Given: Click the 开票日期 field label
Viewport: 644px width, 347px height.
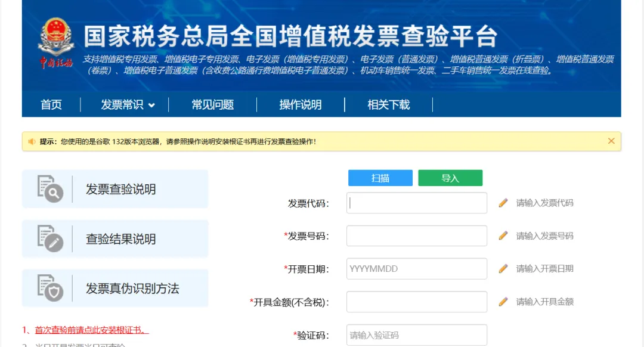Looking at the screenshot, I should [x=306, y=269].
